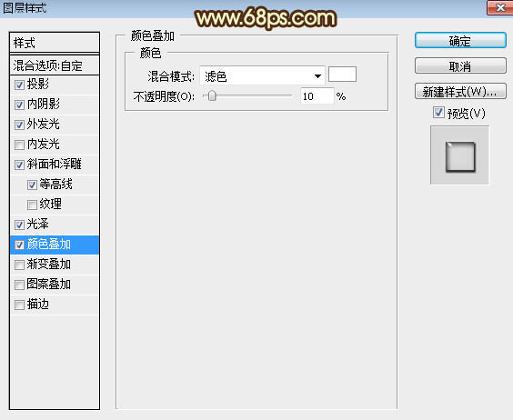Select 混合选项:自定 in the style list
The height and width of the screenshot is (420, 513).
click(55, 65)
